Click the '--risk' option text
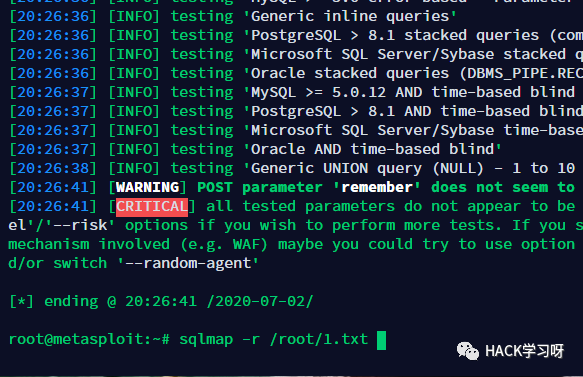 [x=80, y=225]
